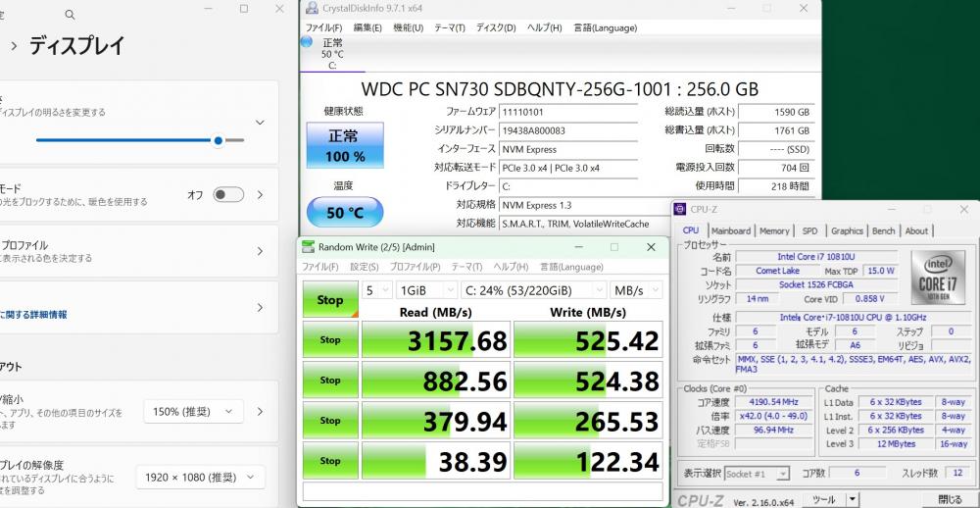Click the power-on hours value 218 時間
This screenshot has width=980, height=508.
(775, 185)
